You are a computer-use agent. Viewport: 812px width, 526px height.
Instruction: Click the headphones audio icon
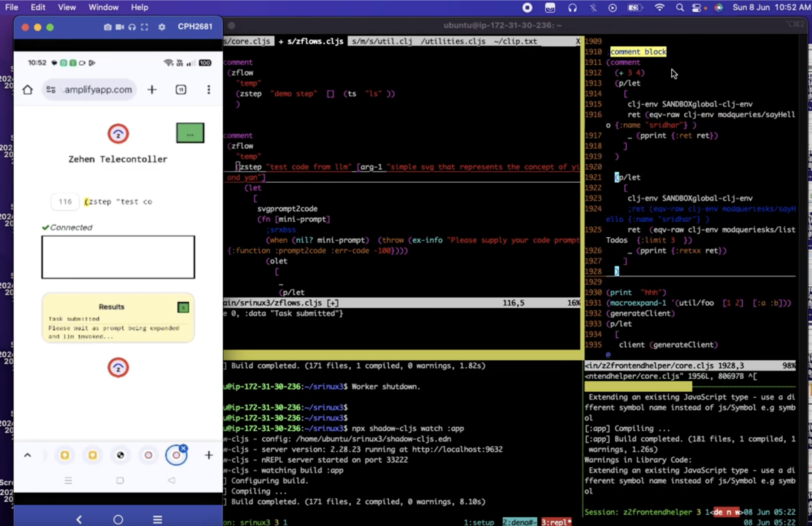132,27
